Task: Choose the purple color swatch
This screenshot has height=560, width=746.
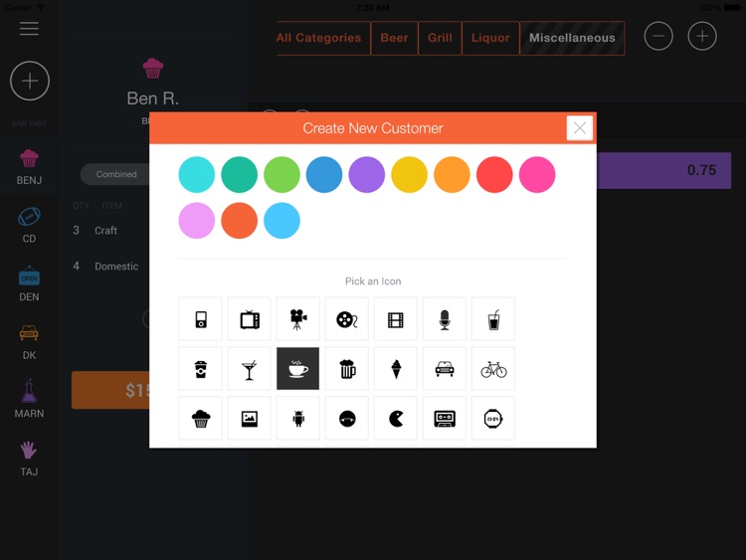Action: click(x=367, y=175)
